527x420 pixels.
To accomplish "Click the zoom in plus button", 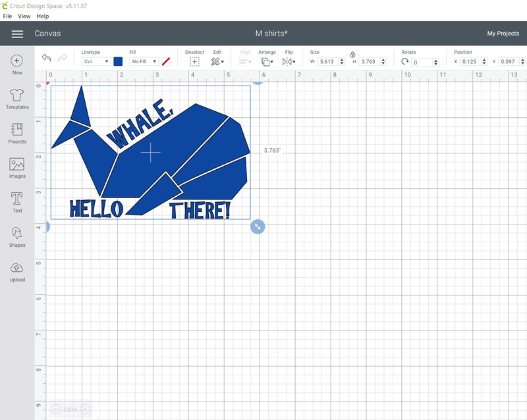I will coord(85,409).
